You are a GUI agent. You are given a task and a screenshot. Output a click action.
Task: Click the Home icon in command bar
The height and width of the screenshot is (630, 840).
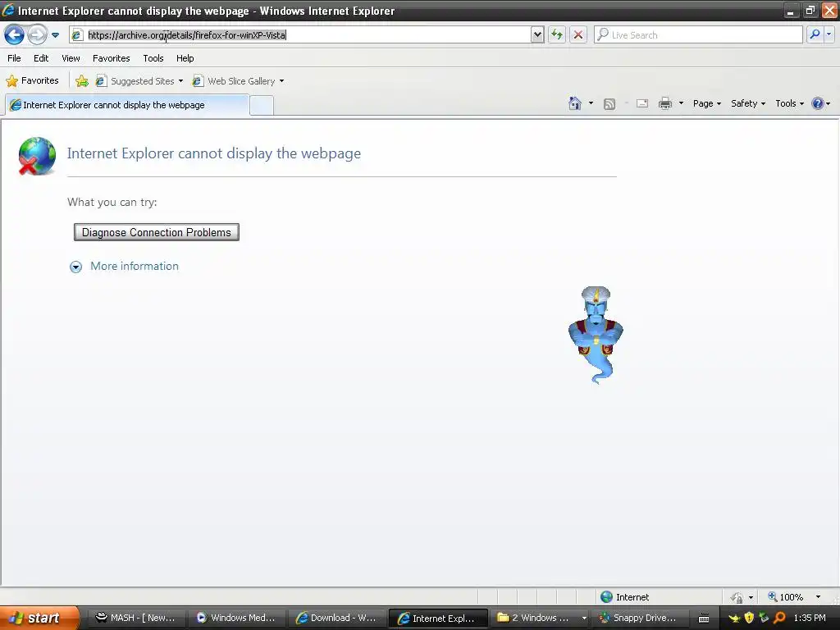(x=575, y=103)
